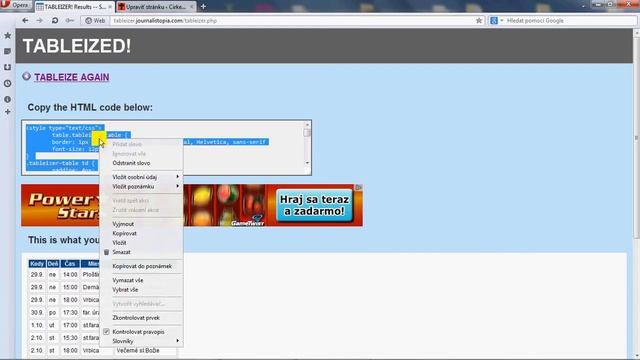Click the 30.9. date cell

[37, 313]
